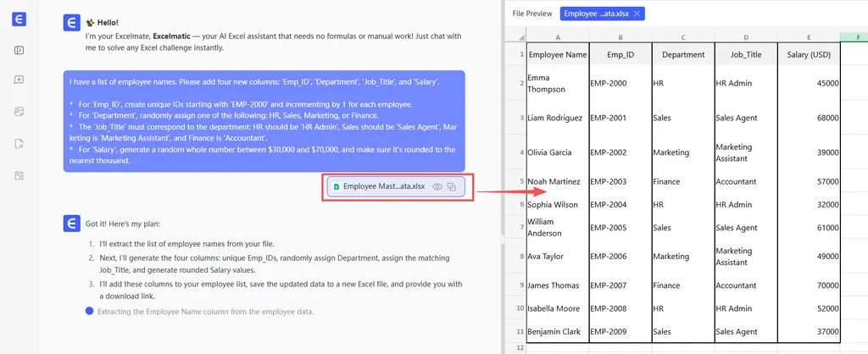Open the image tool in the sidebar

19,112
